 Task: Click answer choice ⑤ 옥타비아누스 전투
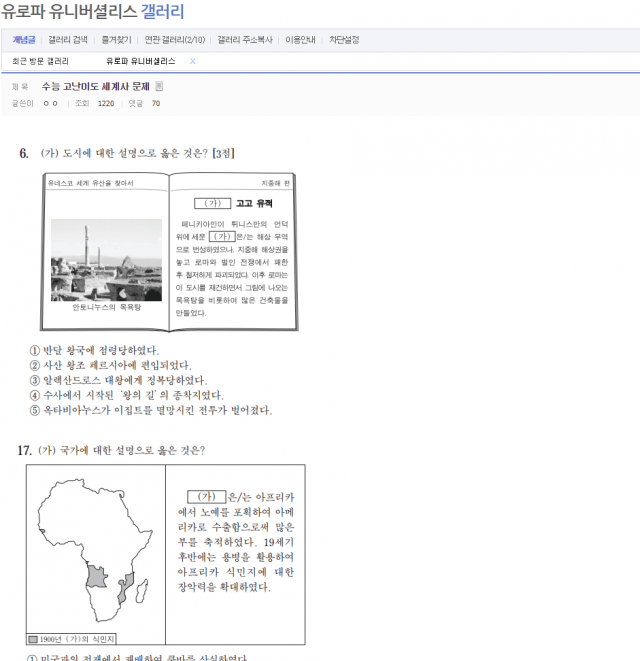coord(151,411)
